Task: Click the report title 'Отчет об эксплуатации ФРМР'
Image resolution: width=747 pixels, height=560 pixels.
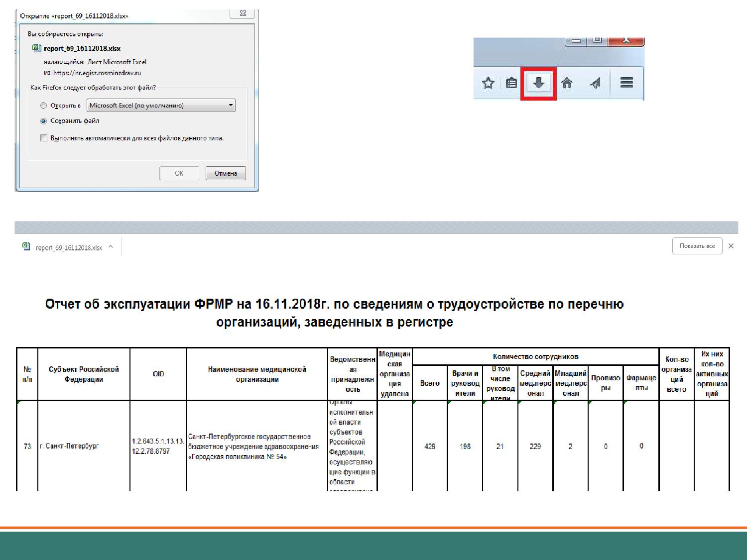Action: click(x=334, y=313)
